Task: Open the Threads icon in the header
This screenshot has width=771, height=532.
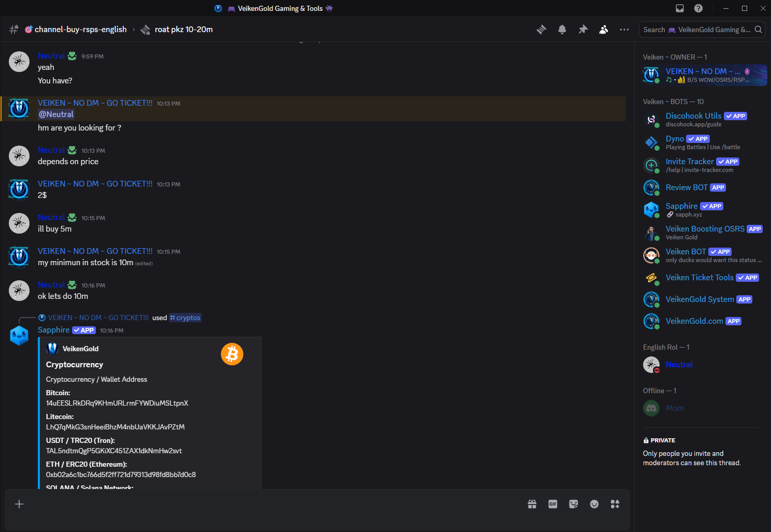Action: 541,30
